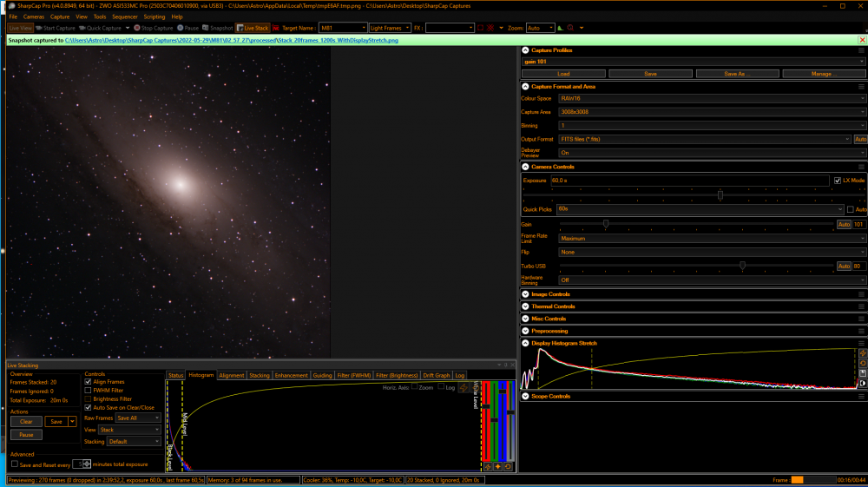Toggle the Align Frames checkbox
This screenshot has height=487, width=868.
tap(88, 382)
